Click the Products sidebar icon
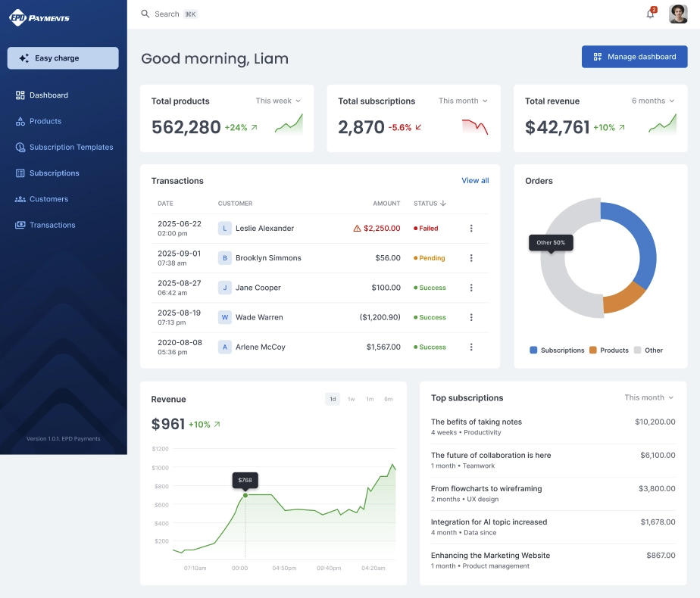Viewport: 700px width, 598px height. (20, 121)
